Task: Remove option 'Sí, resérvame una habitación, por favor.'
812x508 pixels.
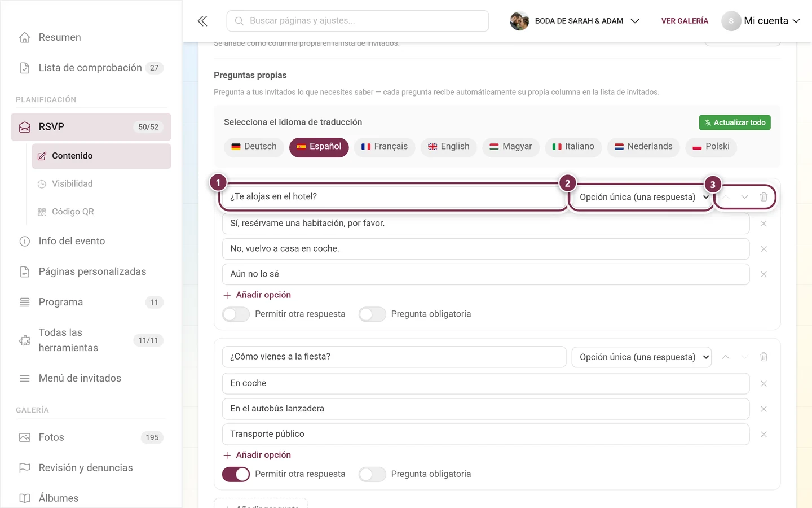Action: (764, 224)
